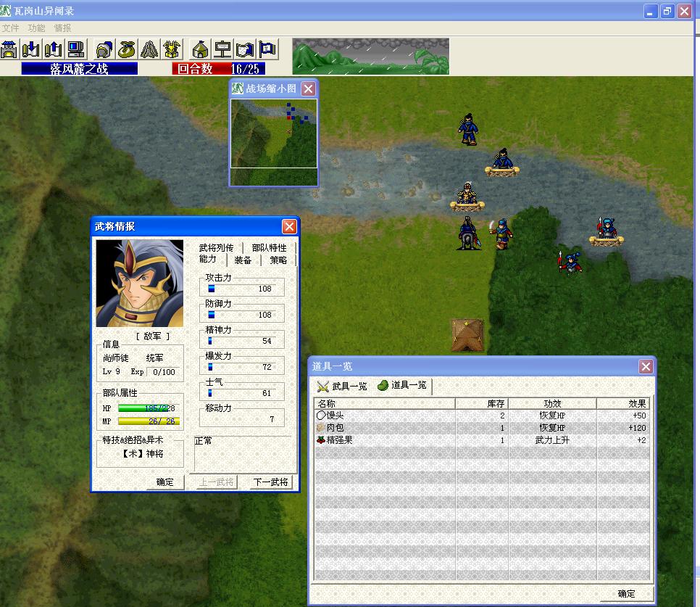Click the 【木】神将 skill entry
Viewport: 700px width, 607px height.
pos(143,454)
